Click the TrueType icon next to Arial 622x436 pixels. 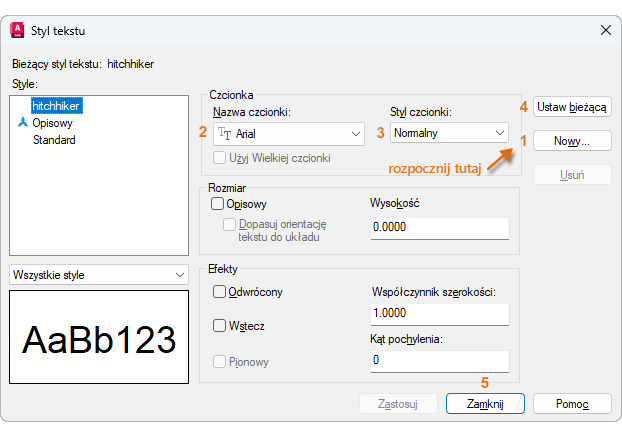pyautogui.click(x=225, y=133)
